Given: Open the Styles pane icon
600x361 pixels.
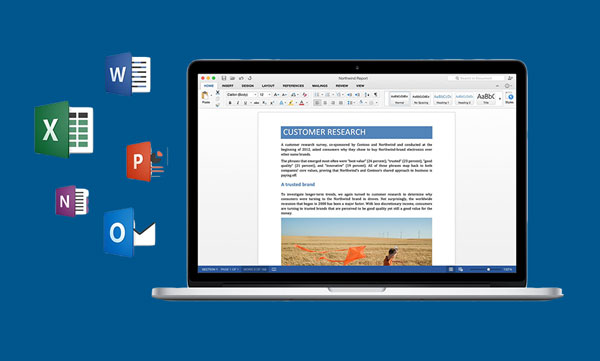Looking at the screenshot, I should pyautogui.click(x=510, y=98).
